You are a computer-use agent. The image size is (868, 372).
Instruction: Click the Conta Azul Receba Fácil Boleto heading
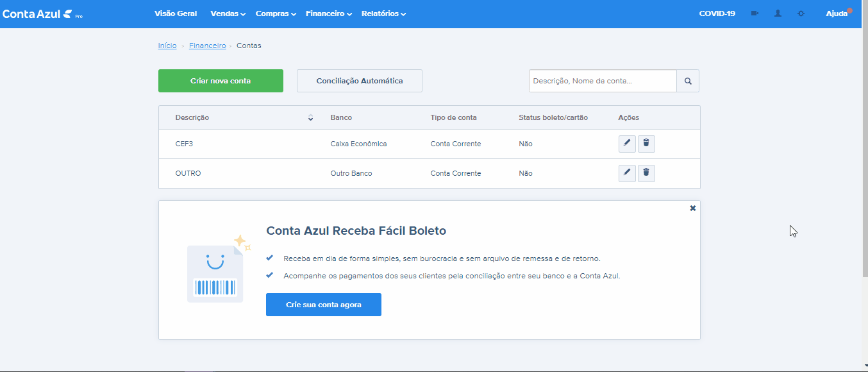[x=356, y=231]
